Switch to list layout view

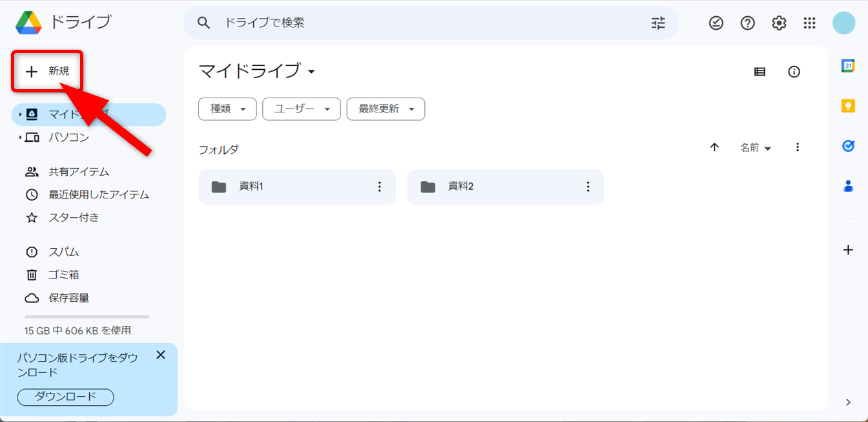[x=759, y=72]
